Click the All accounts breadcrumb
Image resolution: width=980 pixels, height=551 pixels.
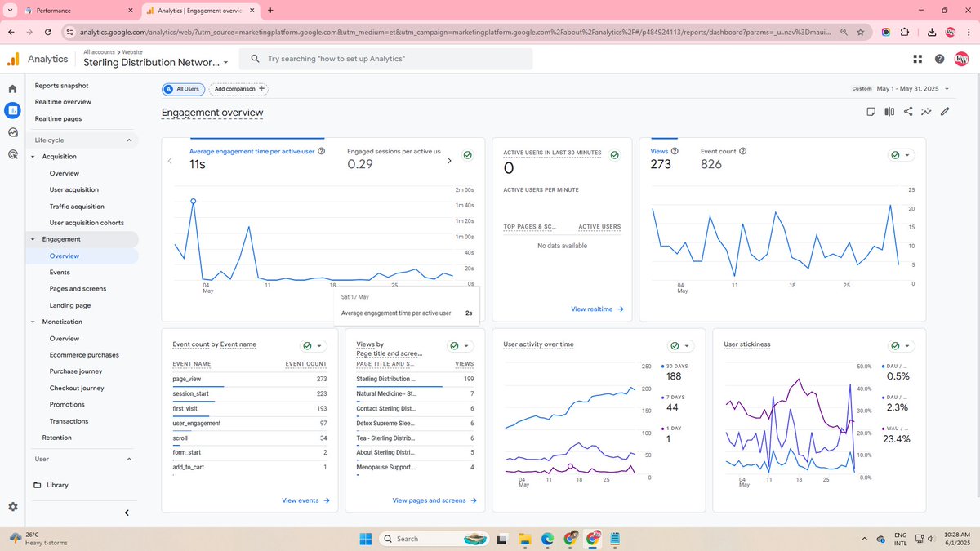99,52
